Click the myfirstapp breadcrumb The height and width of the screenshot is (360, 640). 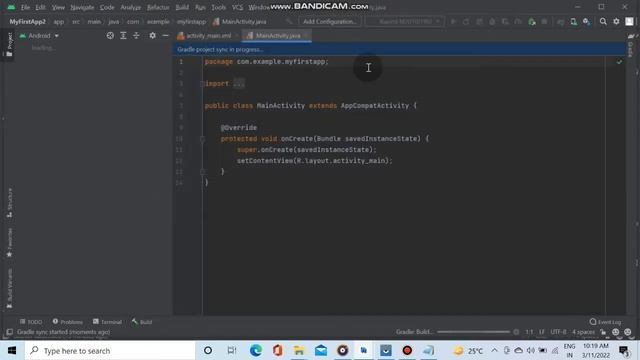coord(191,22)
